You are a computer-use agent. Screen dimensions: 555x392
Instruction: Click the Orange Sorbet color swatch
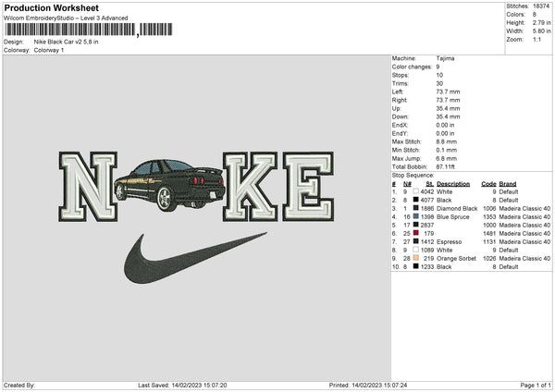tap(415, 258)
